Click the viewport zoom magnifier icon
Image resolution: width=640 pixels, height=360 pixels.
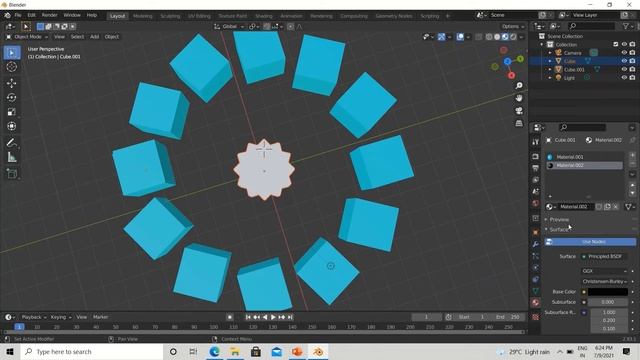pyautogui.click(x=519, y=86)
